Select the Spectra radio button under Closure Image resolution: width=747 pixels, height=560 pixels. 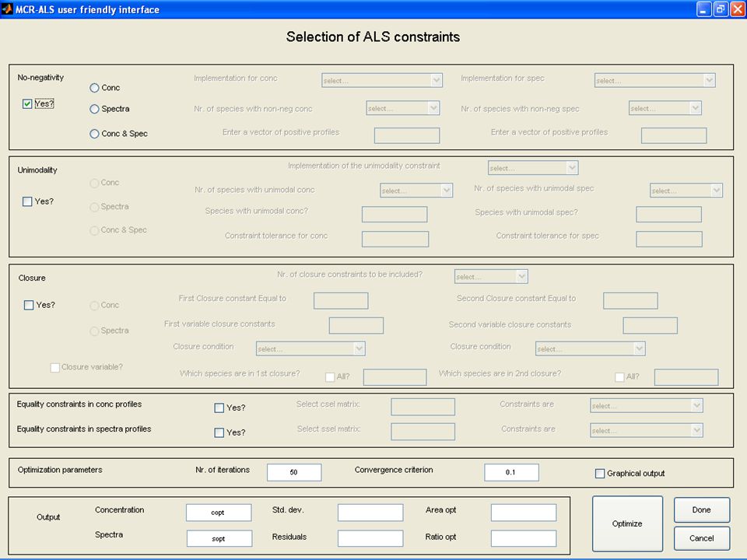[x=94, y=331]
